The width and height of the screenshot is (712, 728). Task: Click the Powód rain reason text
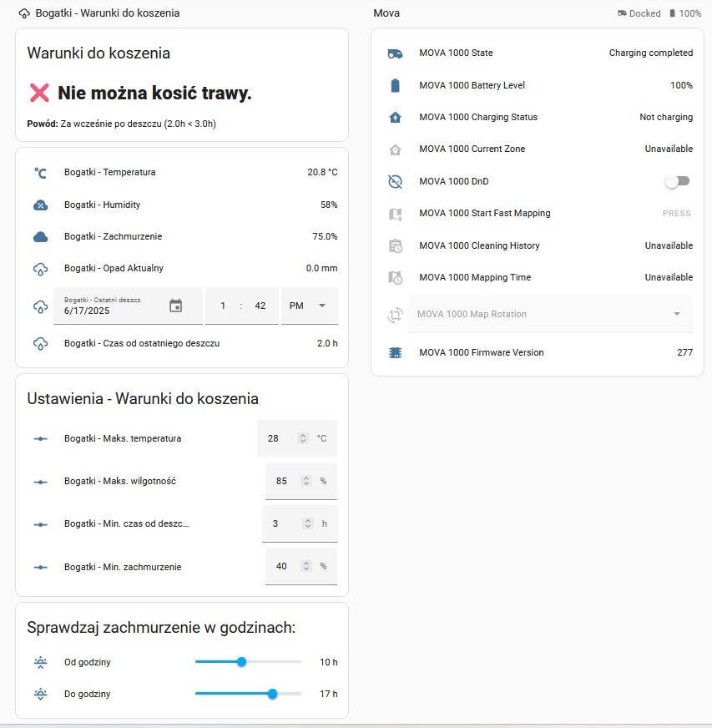coord(122,124)
